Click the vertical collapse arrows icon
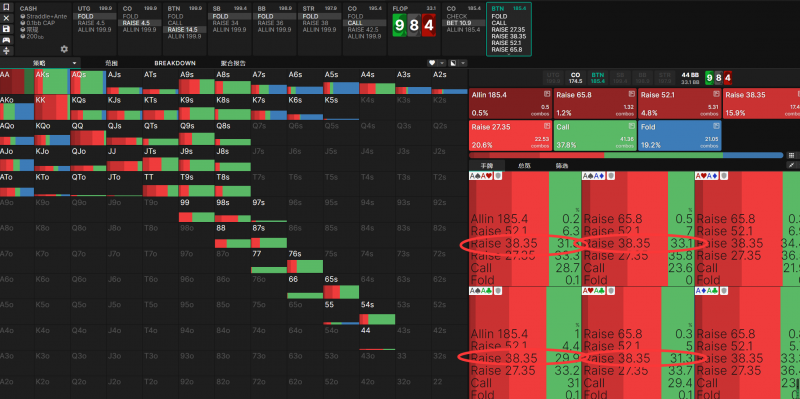This screenshot has width=800, height=399. coord(7,51)
